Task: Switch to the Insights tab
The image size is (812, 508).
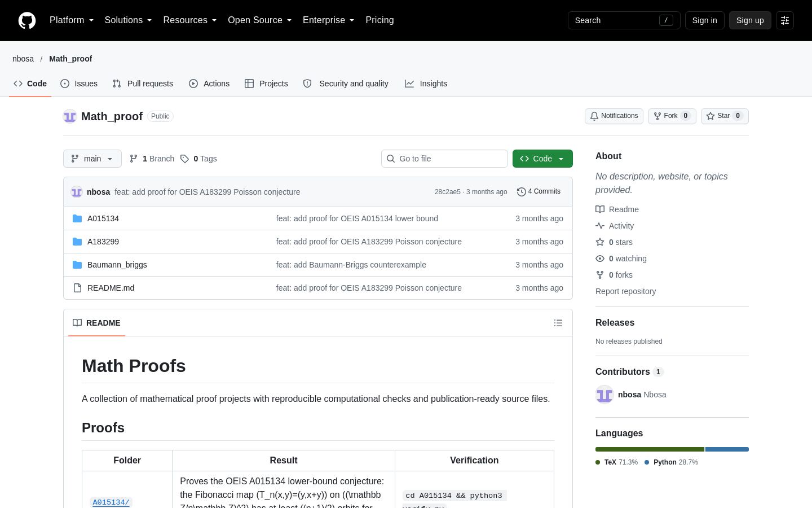Action: click(x=426, y=84)
